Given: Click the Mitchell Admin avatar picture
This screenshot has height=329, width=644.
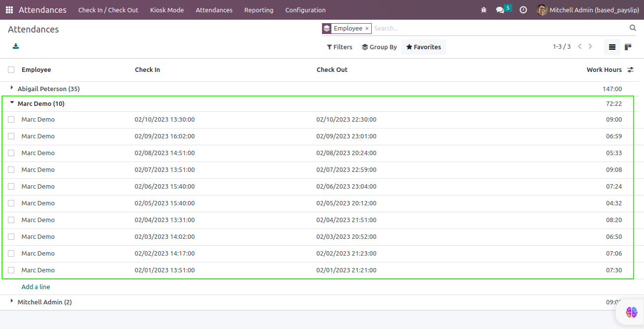Looking at the screenshot, I should [x=542, y=10].
